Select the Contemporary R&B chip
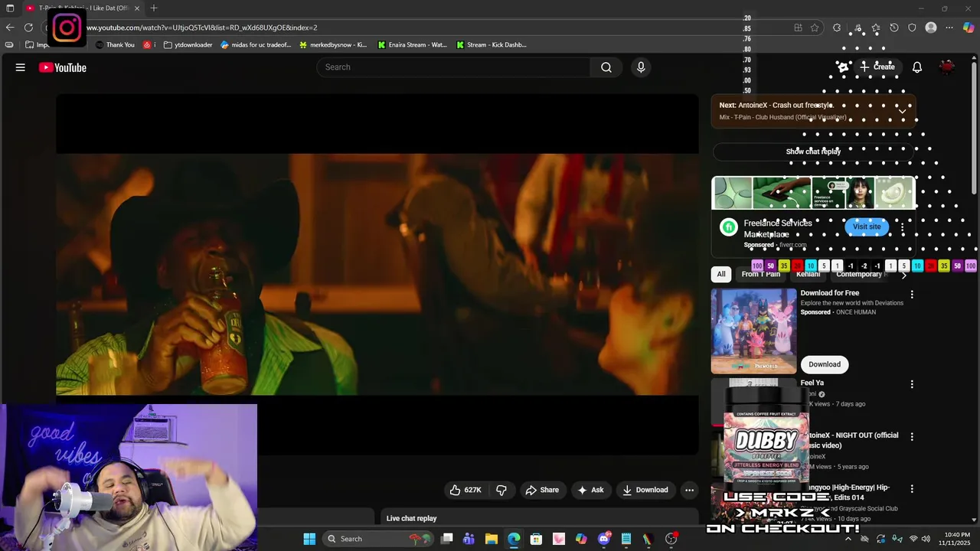This screenshot has width=980, height=551. [859, 274]
